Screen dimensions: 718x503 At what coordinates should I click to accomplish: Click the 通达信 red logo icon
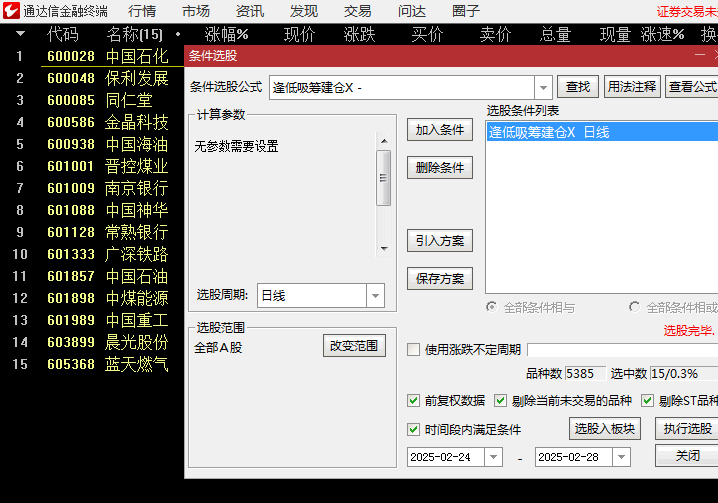point(11,11)
